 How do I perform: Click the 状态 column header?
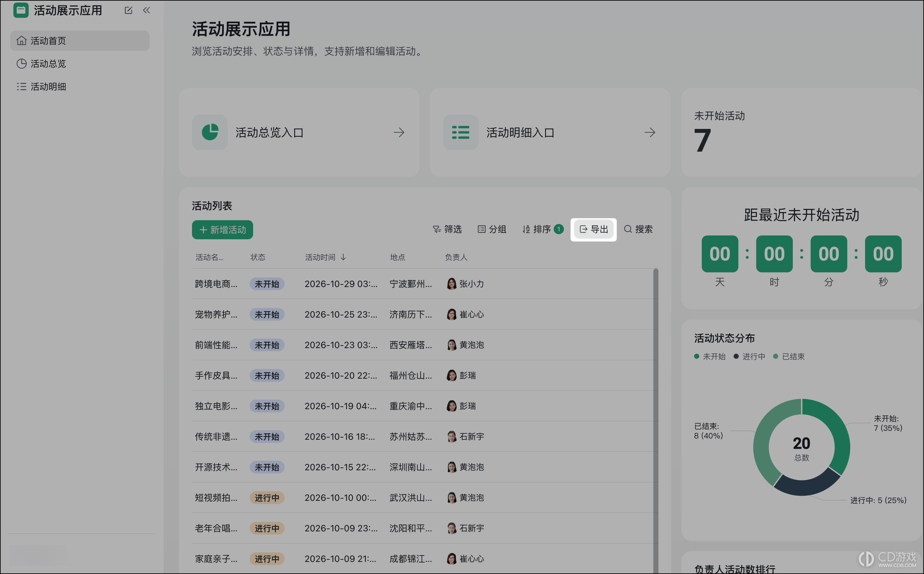[258, 257]
